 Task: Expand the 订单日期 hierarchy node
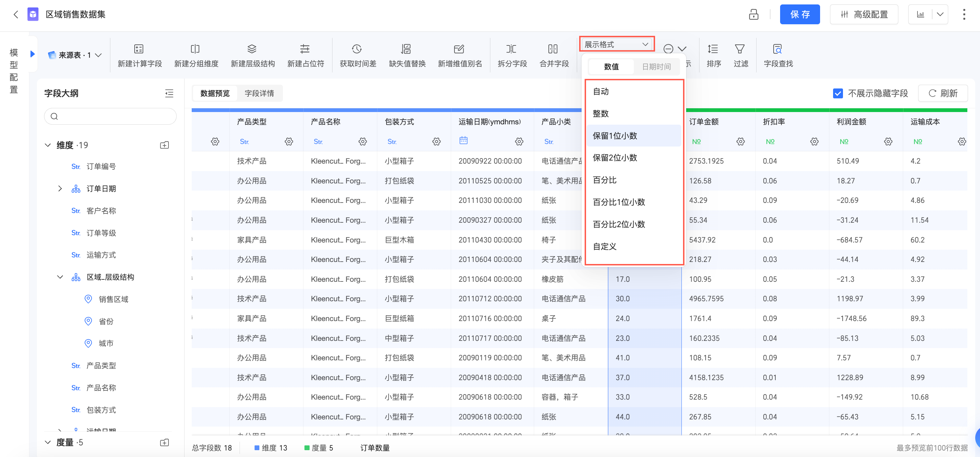point(60,189)
